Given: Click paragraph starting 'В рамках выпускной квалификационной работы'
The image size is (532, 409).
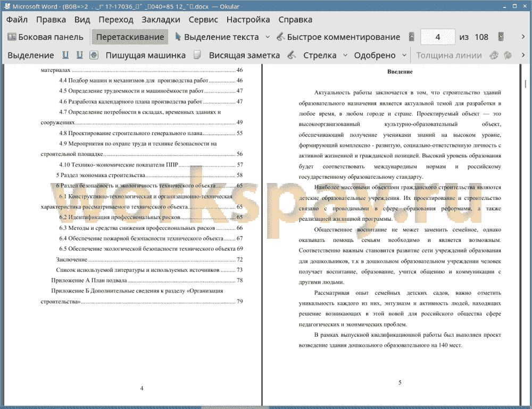Looking at the screenshot, I should (400, 340).
